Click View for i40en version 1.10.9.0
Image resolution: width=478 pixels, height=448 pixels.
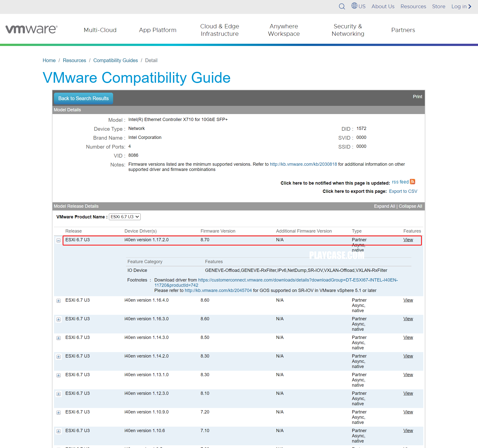pyautogui.click(x=408, y=412)
